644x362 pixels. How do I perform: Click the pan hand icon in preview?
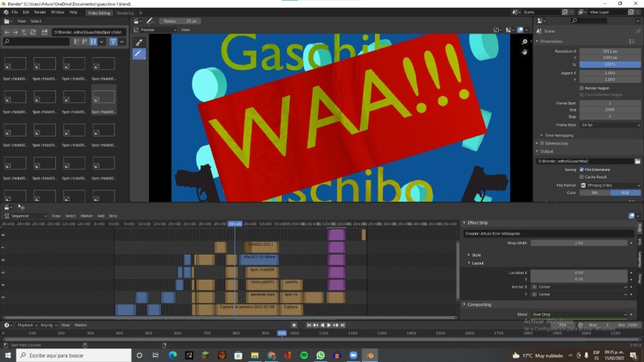(x=525, y=52)
